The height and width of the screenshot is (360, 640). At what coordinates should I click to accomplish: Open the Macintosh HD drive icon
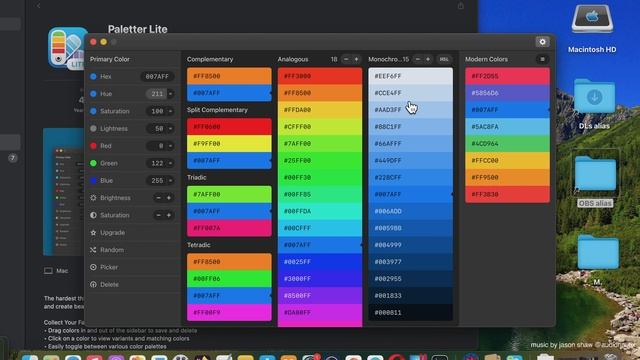[x=592, y=18]
